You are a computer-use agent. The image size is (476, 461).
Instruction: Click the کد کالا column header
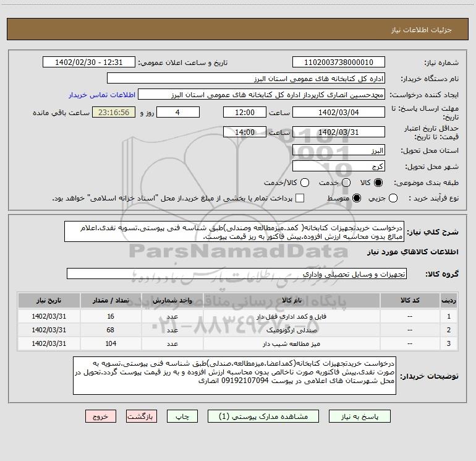pyautogui.click(x=410, y=300)
